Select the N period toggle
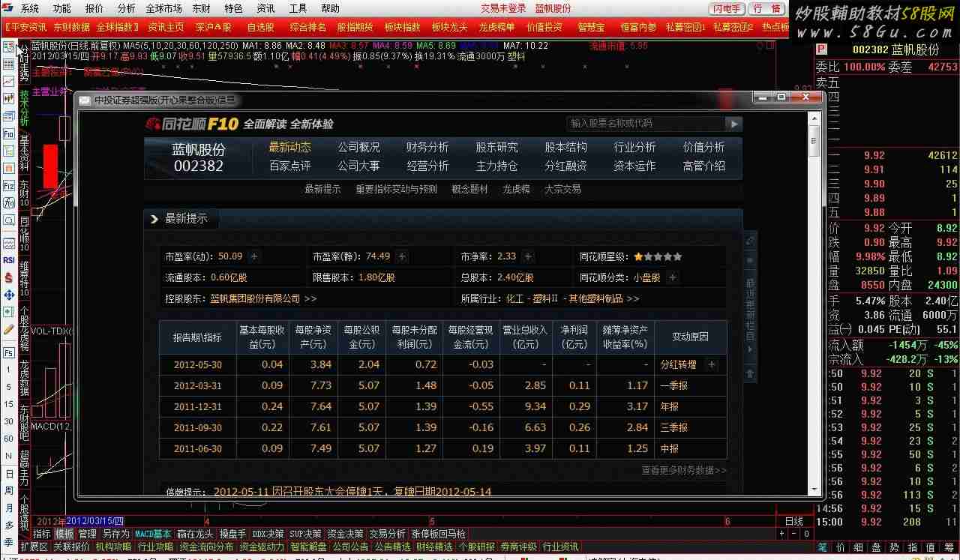Image resolution: width=960 pixels, height=560 pixels. click(9, 456)
